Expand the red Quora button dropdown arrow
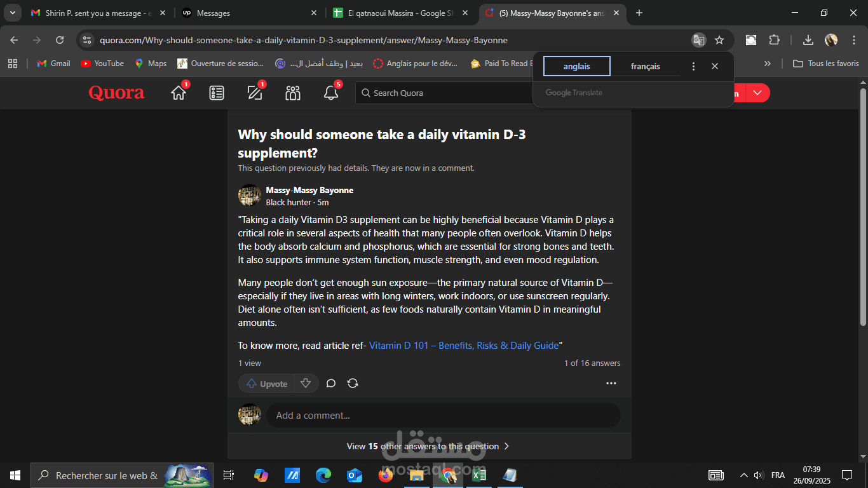This screenshot has height=488, width=868. pos(757,93)
